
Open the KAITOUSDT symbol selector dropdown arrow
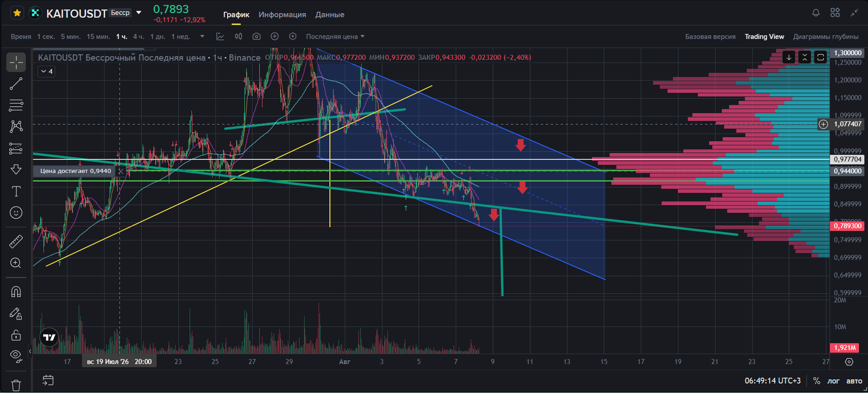click(x=139, y=13)
